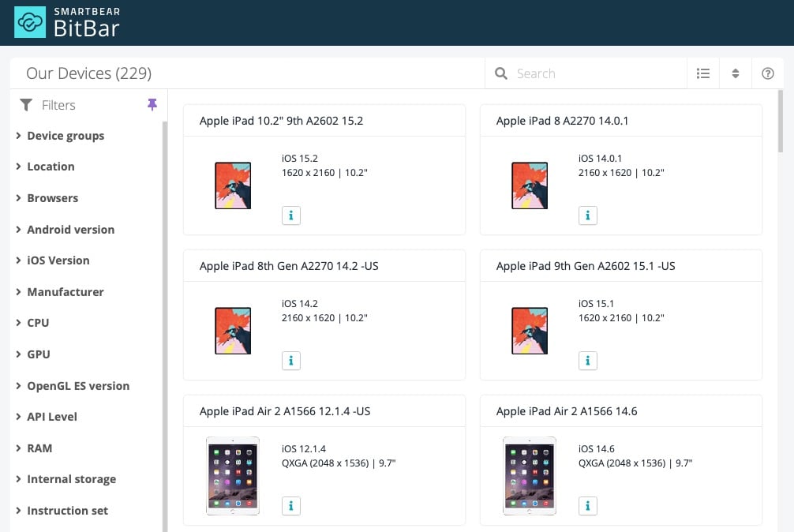Select iPad Air 2 A1566 14.6 thumbnail
The width and height of the screenshot is (794, 532).
[x=530, y=476]
